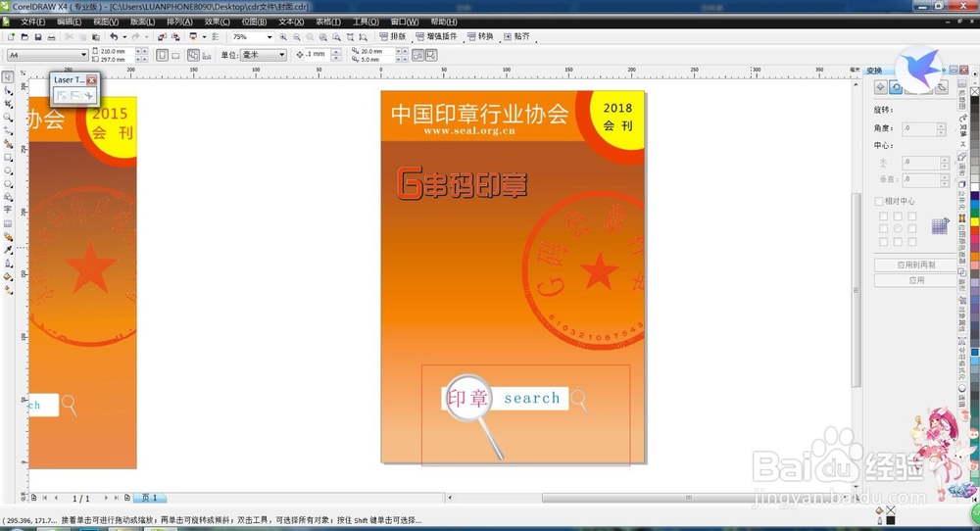Click the Import icon in toolbar

[162, 37]
